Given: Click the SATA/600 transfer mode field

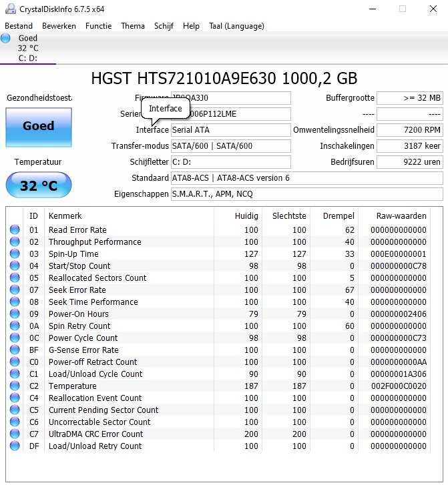Looking at the screenshot, I should (x=231, y=146).
